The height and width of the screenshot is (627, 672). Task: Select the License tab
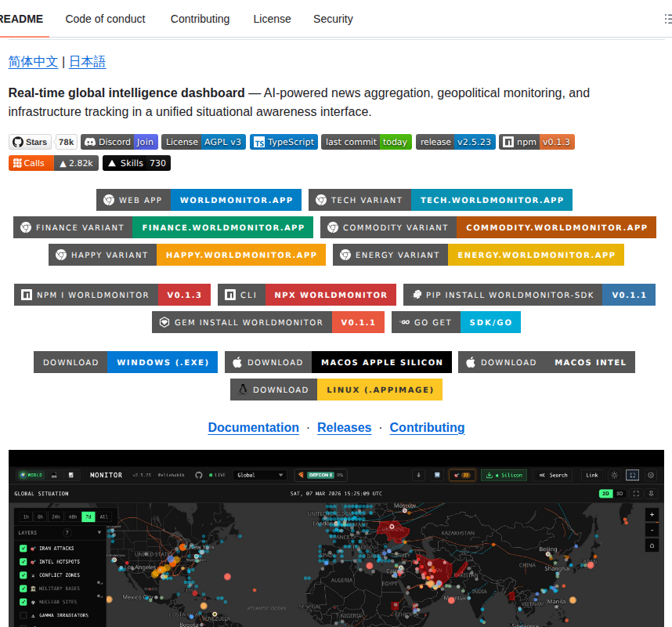(272, 19)
